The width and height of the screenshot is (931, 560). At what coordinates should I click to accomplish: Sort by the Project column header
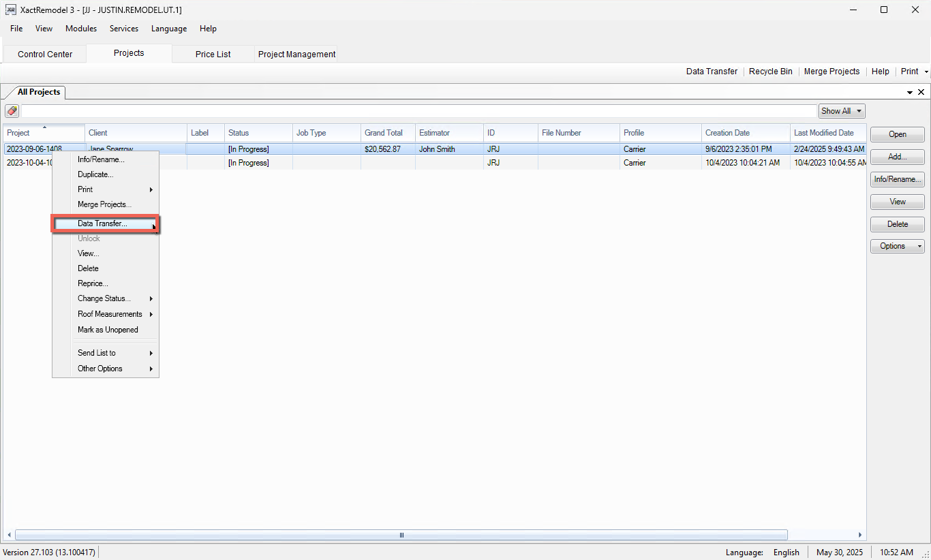(x=44, y=133)
